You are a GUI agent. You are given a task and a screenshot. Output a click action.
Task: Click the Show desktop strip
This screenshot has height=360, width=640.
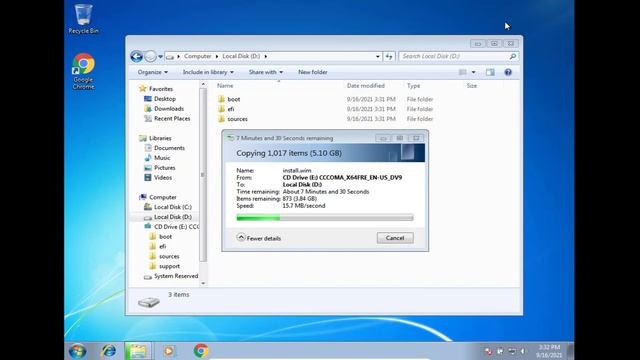(x=570, y=351)
